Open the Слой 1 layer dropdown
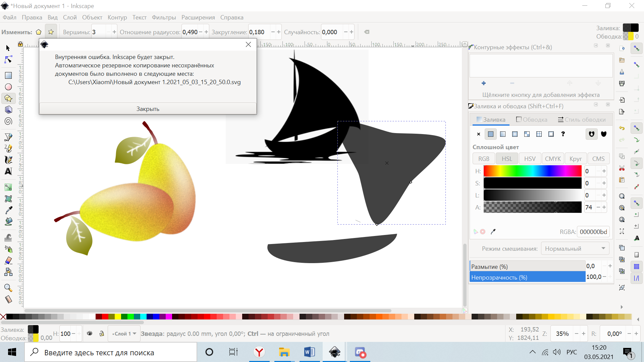644x362 pixels. (x=124, y=334)
